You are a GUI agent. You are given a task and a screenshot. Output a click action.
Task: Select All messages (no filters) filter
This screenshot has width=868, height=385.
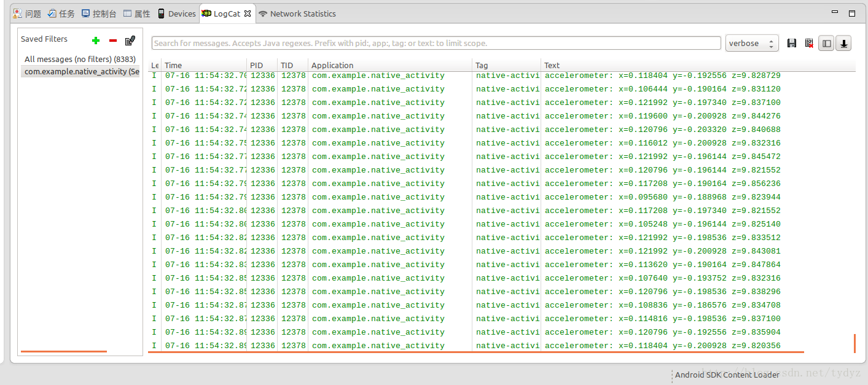[80, 59]
